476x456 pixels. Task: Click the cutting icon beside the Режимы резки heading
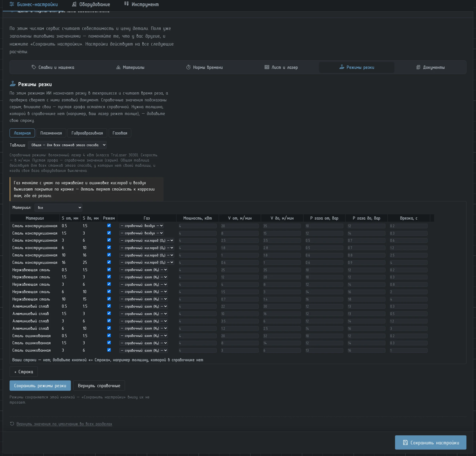click(13, 84)
